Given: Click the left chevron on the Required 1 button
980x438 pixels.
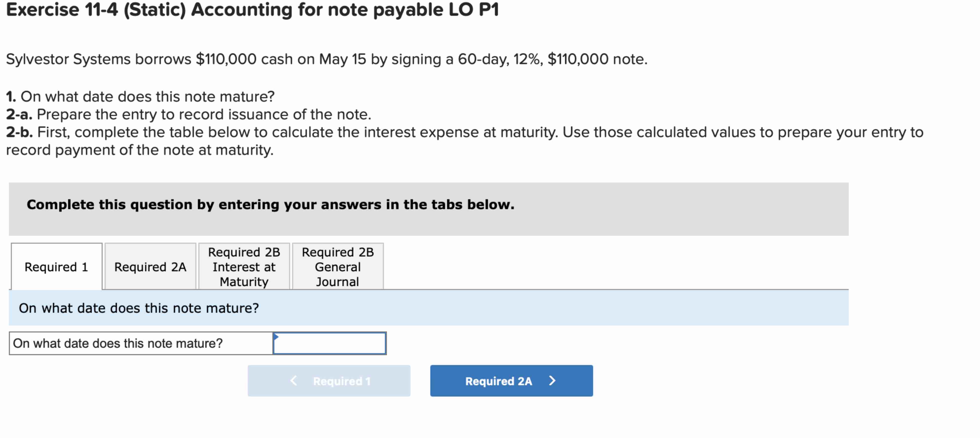Looking at the screenshot, I should point(294,381).
